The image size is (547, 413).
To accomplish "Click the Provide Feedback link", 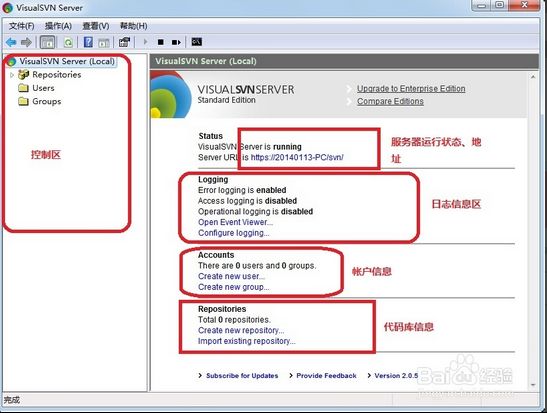I will click(x=326, y=376).
